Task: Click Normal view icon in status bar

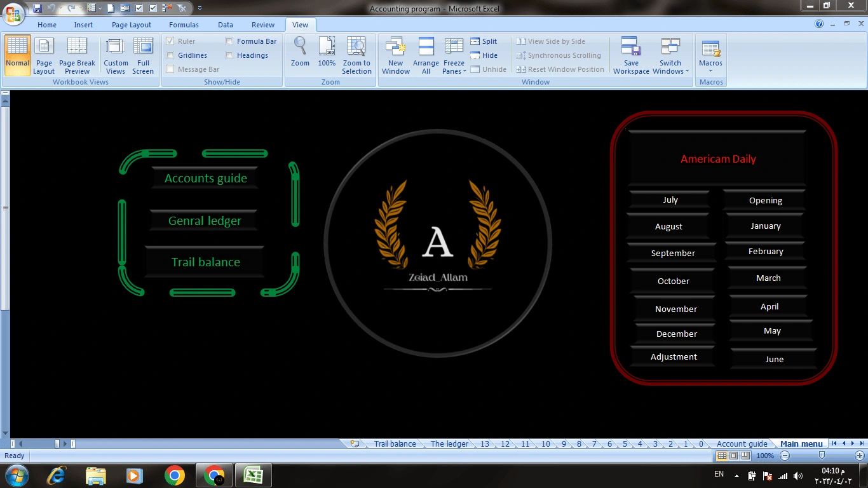Action: 722,456
